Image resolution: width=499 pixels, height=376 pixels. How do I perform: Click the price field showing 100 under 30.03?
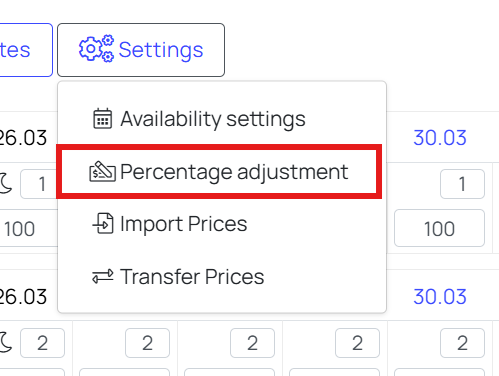[439, 228]
